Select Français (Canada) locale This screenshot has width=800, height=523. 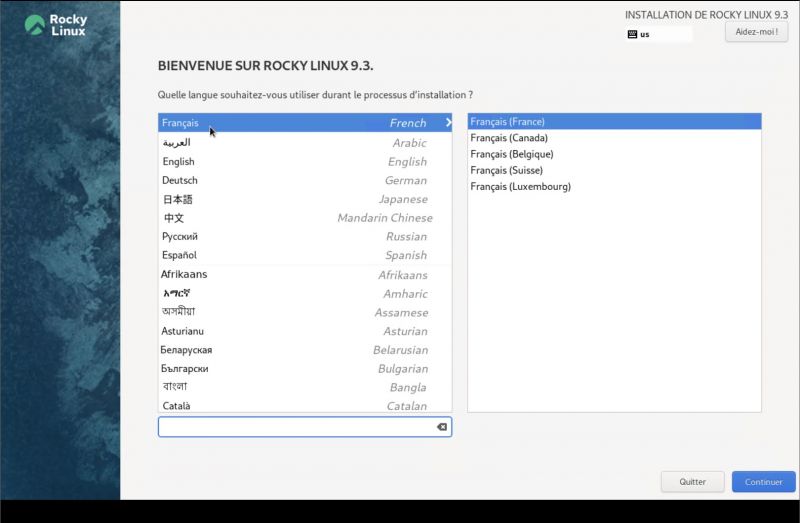[510, 138]
